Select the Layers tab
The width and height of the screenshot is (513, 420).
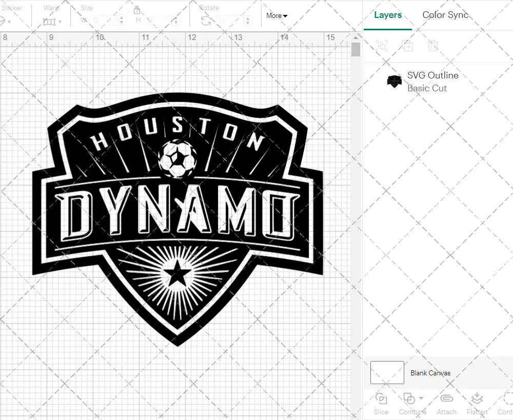coord(388,15)
